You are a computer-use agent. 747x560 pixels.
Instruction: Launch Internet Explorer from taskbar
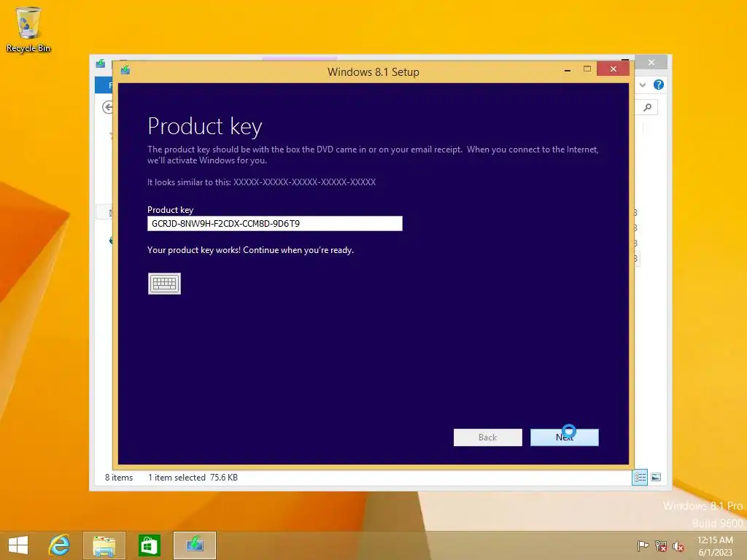pyautogui.click(x=60, y=545)
